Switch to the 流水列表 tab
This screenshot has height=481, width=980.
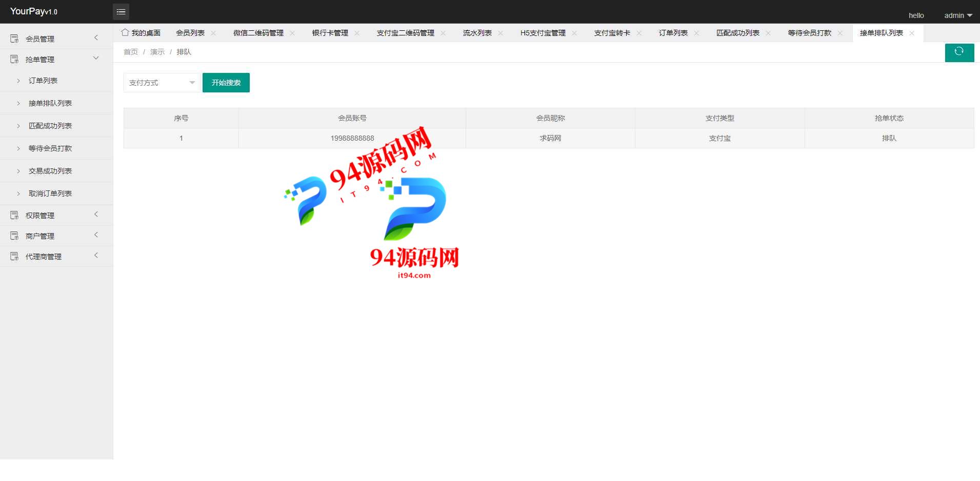[x=477, y=33]
